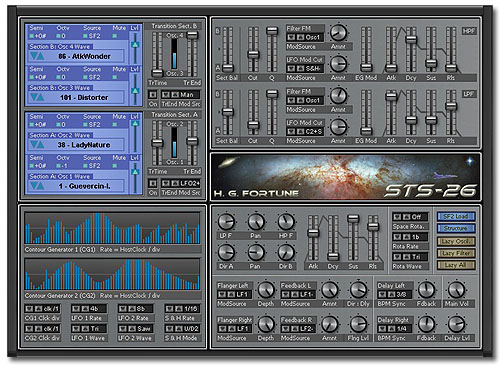Click the Lazy All button
This screenshot has width=500, height=366.
click(456, 265)
